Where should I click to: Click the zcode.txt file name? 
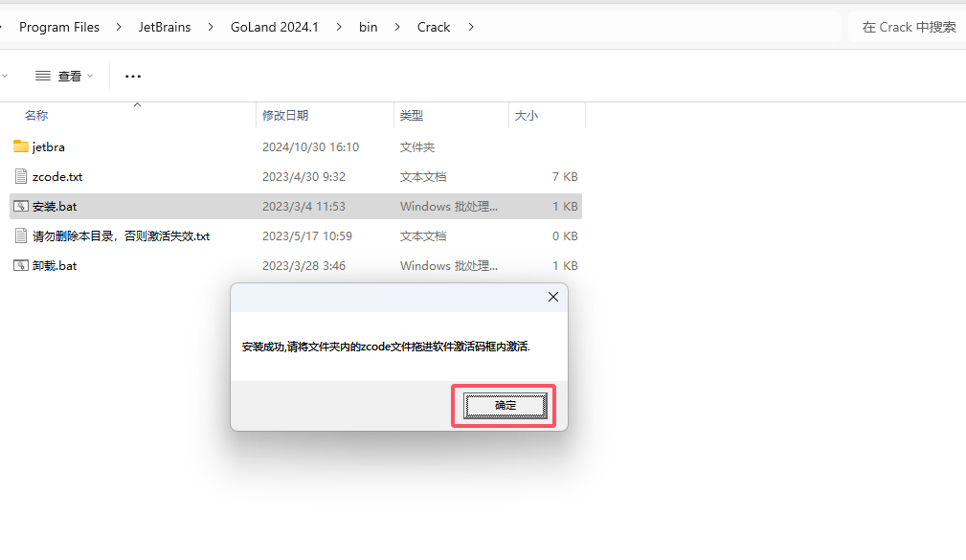[57, 176]
